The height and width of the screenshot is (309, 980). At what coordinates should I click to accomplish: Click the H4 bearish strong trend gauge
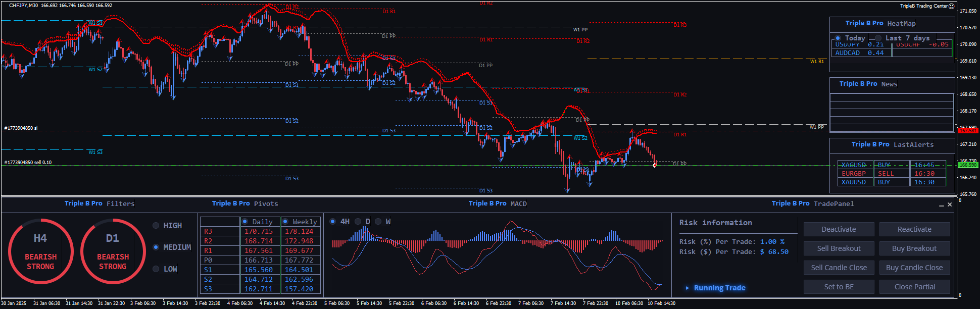point(40,251)
